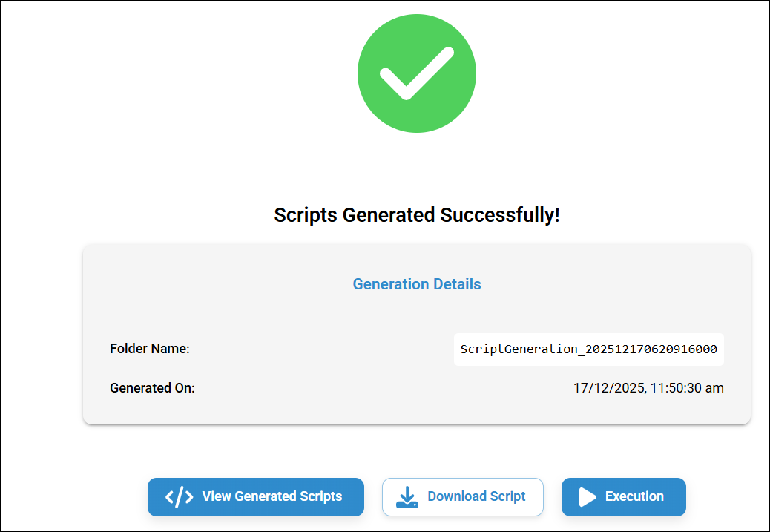Click the divider line under Generation Details
This screenshot has height=532, width=770.
pyautogui.click(x=417, y=315)
